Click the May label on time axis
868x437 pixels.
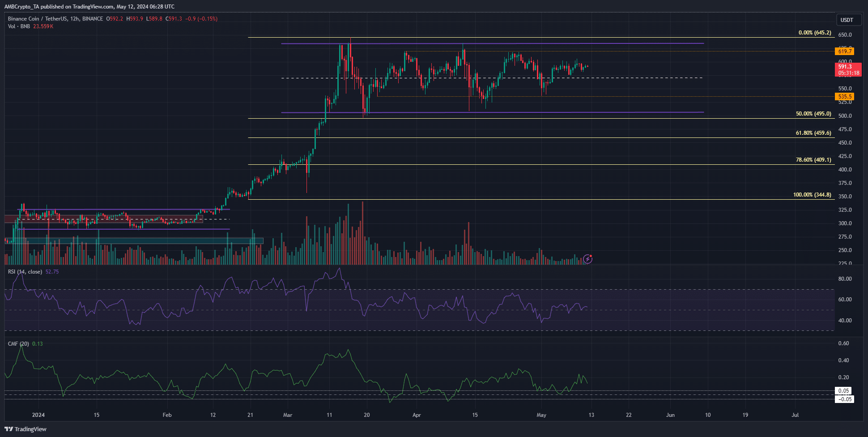click(541, 415)
